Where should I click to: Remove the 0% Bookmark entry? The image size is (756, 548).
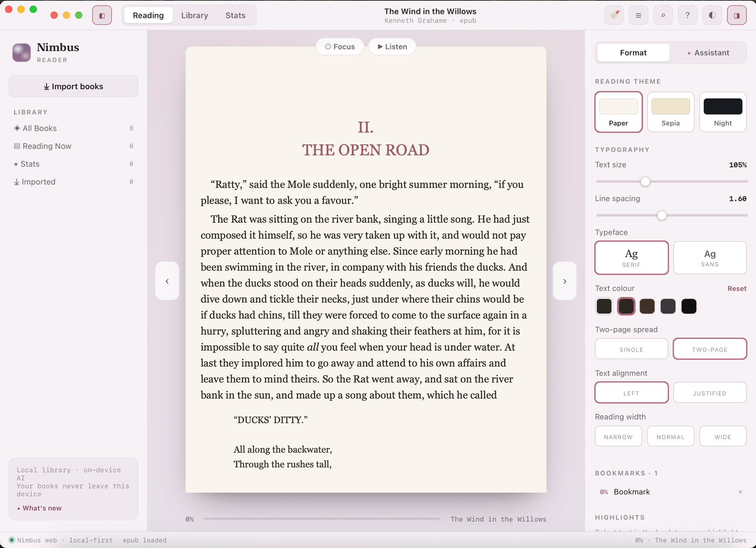click(x=740, y=492)
